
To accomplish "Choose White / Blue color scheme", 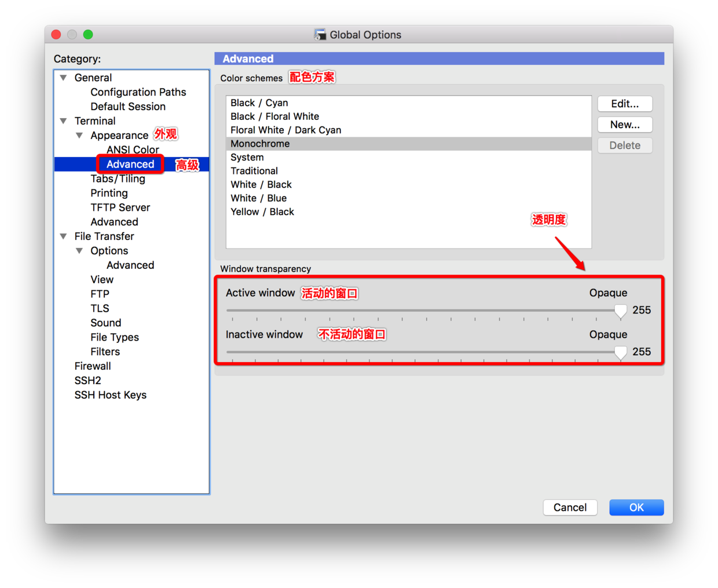I will coord(408,198).
